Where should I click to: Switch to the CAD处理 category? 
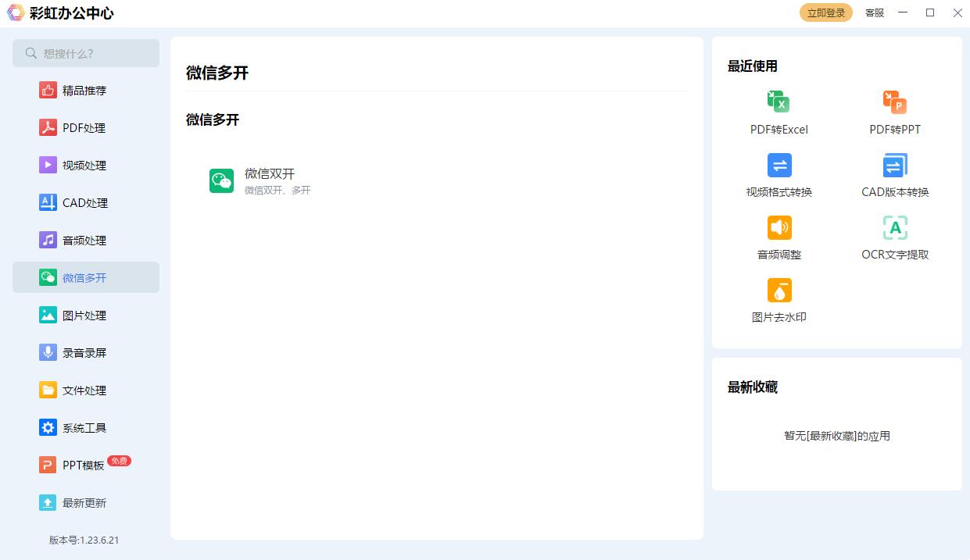click(84, 202)
